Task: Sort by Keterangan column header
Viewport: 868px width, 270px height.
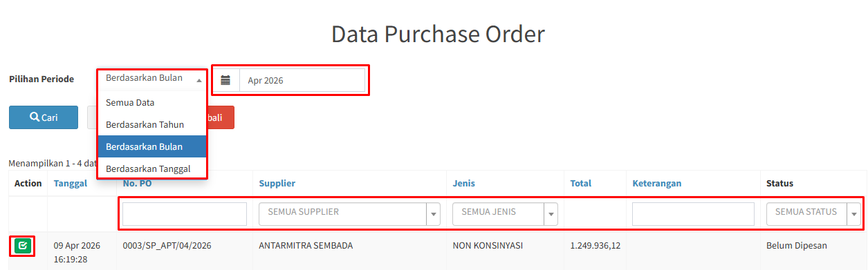Action: (657, 183)
